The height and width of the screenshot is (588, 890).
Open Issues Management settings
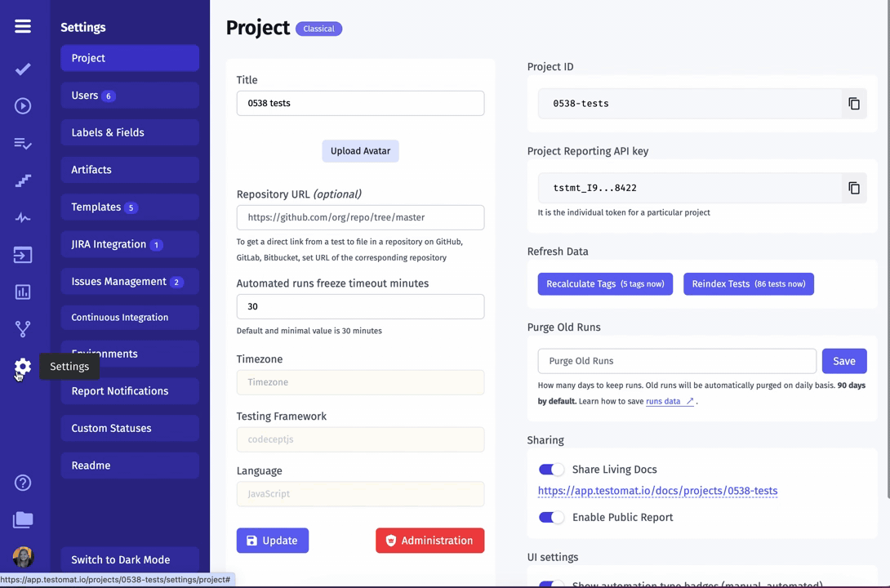pos(130,282)
